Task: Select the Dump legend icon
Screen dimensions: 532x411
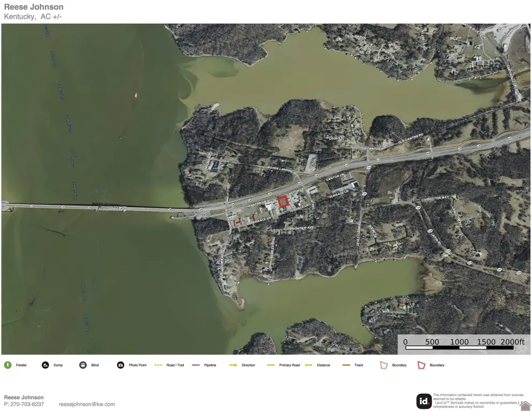Action: pos(46,365)
